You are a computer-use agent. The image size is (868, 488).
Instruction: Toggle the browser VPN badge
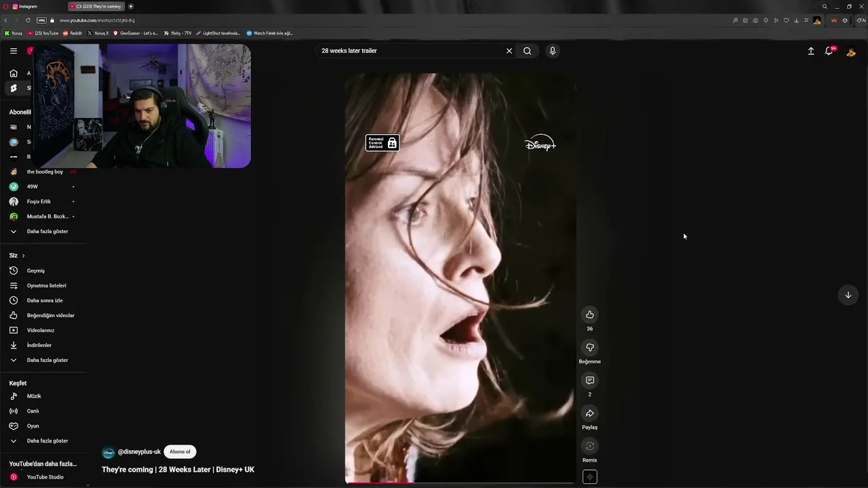[41, 20]
